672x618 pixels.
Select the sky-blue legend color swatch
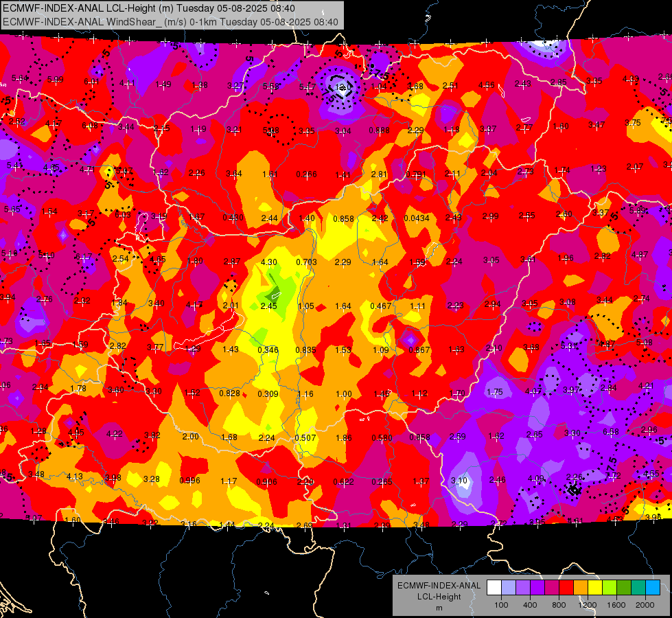coord(653,587)
